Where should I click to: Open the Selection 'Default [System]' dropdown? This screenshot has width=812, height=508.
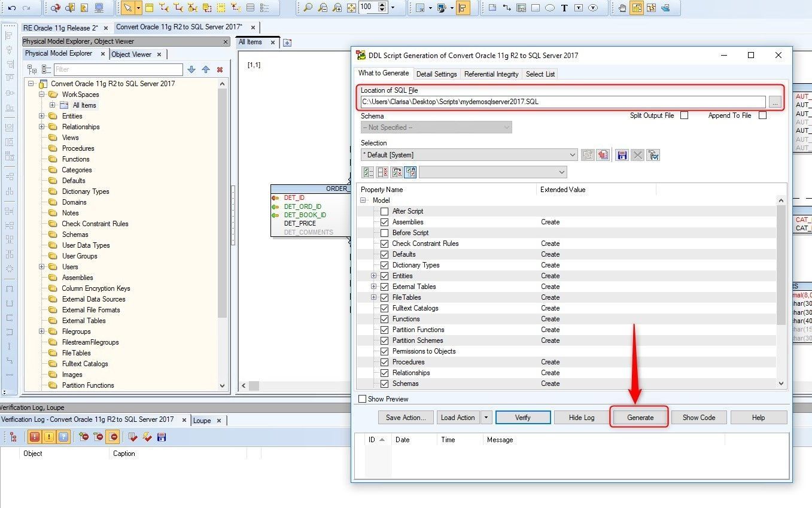[x=469, y=155]
